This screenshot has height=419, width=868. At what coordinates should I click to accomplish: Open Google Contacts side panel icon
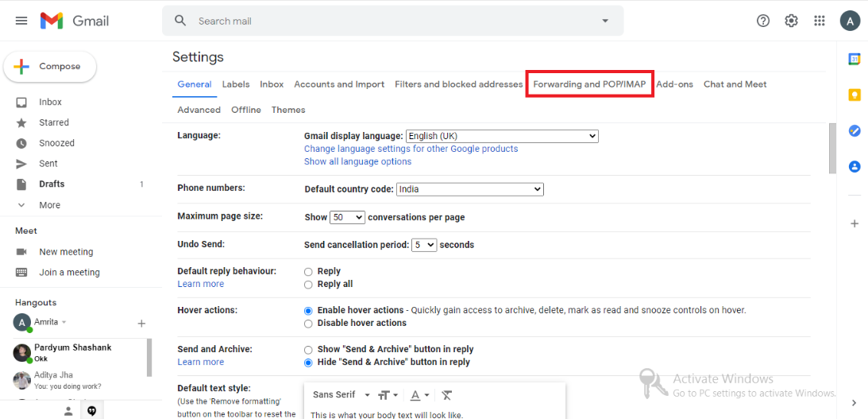pos(854,166)
